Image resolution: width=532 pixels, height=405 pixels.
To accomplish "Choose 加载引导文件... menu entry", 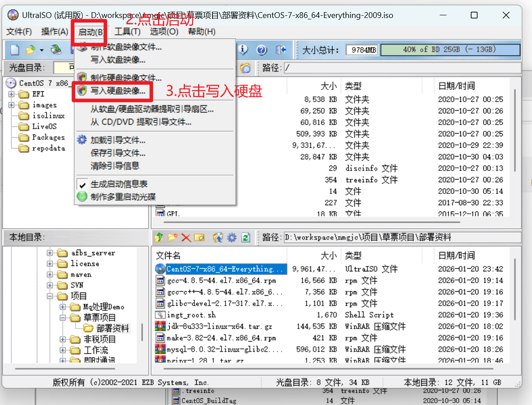I will [x=155, y=140].
